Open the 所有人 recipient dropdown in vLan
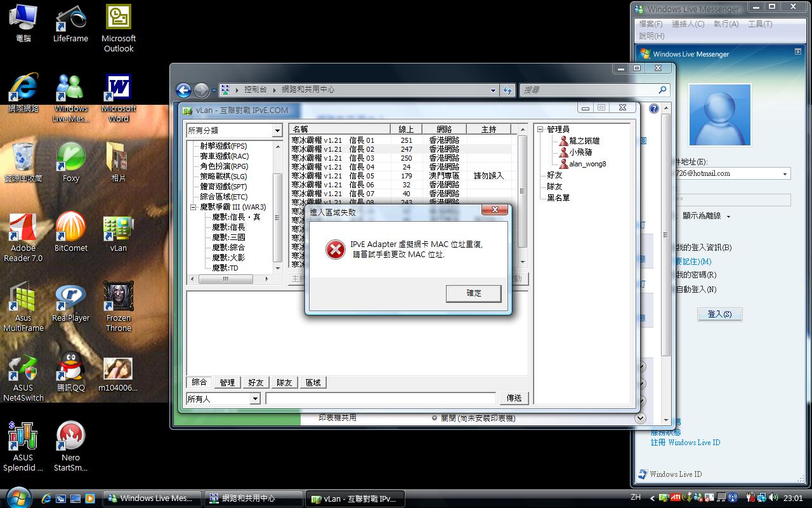This screenshot has width=812, height=508. pos(254,399)
